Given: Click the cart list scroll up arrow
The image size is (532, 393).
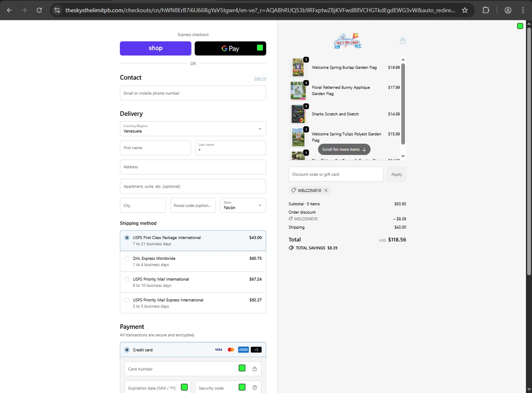Looking at the screenshot, I should [403, 59].
